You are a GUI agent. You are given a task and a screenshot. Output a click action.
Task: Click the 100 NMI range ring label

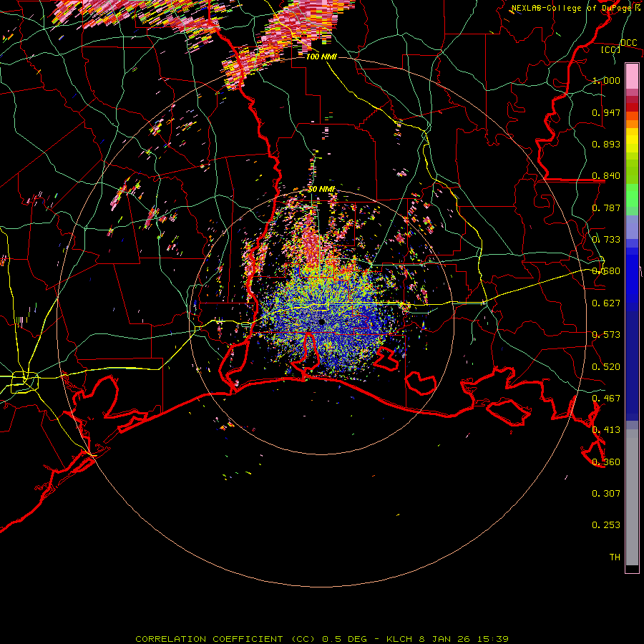tap(321, 57)
